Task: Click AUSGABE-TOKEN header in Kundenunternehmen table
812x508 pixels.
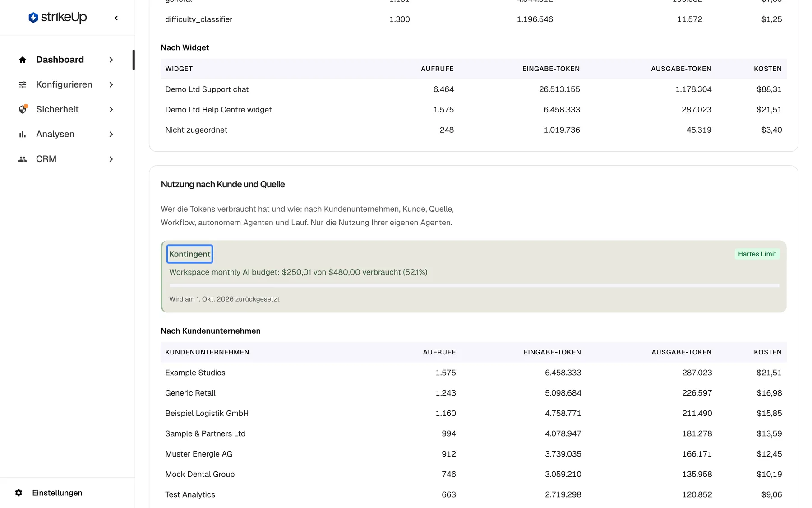Action: point(682,352)
